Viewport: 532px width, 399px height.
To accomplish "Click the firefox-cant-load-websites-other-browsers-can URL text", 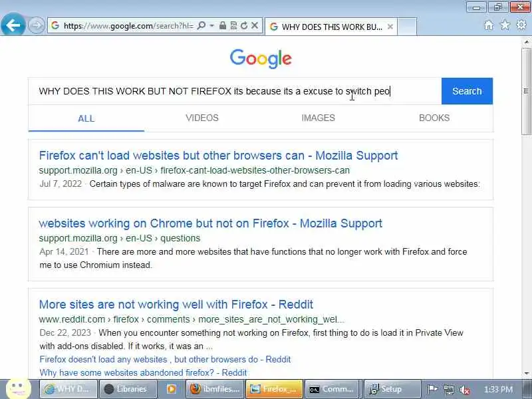I will click(x=255, y=170).
